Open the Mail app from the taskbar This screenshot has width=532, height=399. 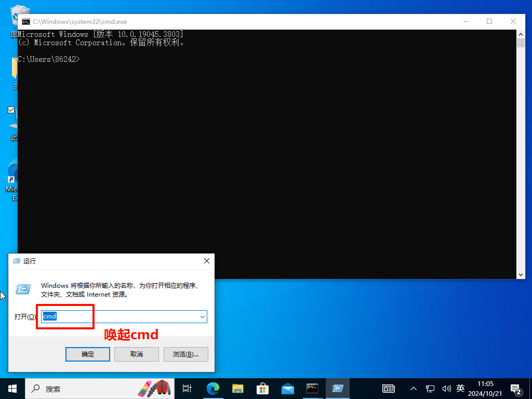[287, 388]
